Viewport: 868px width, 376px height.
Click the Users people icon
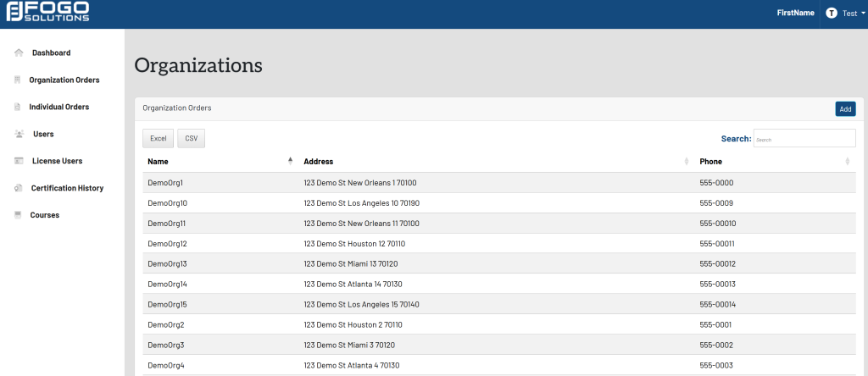click(19, 135)
